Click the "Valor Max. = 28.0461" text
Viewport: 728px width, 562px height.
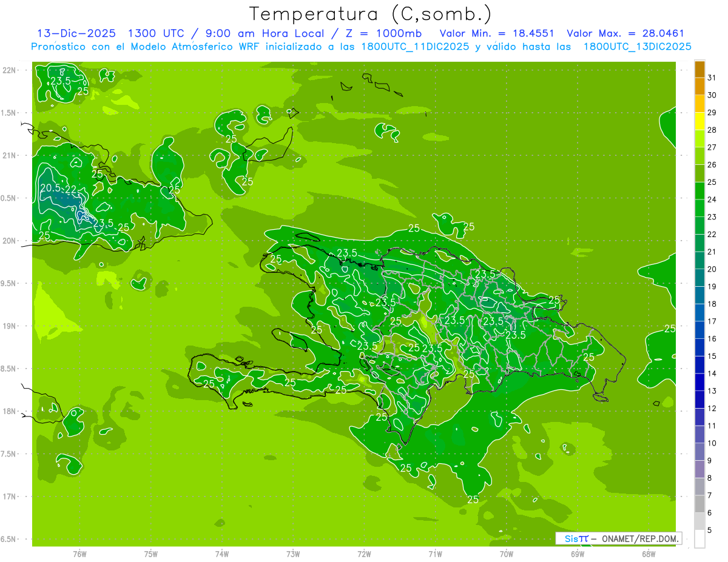(x=625, y=33)
